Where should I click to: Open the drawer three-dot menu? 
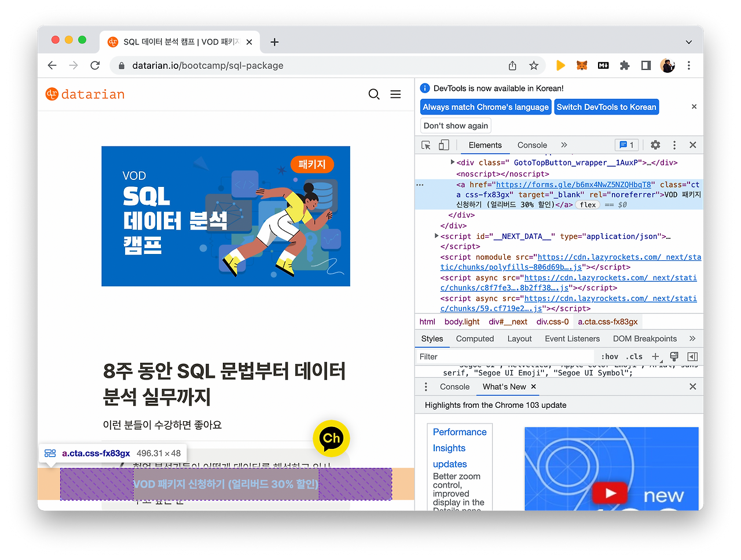click(x=426, y=386)
